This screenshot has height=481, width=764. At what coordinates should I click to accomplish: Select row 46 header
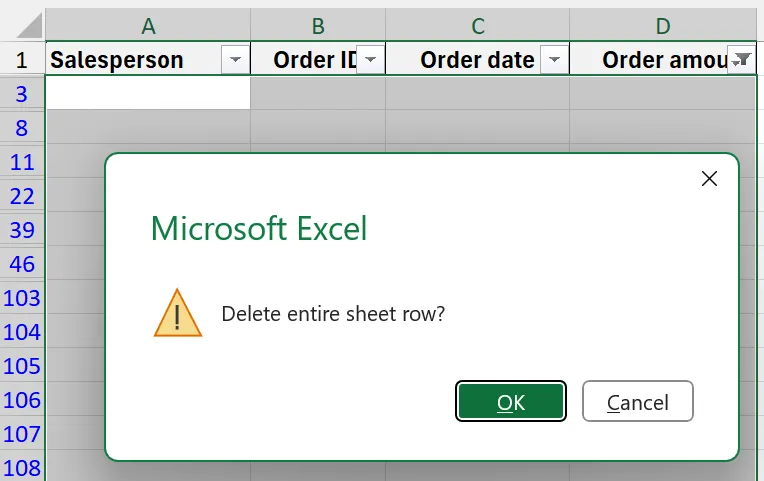(x=22, y=264)
